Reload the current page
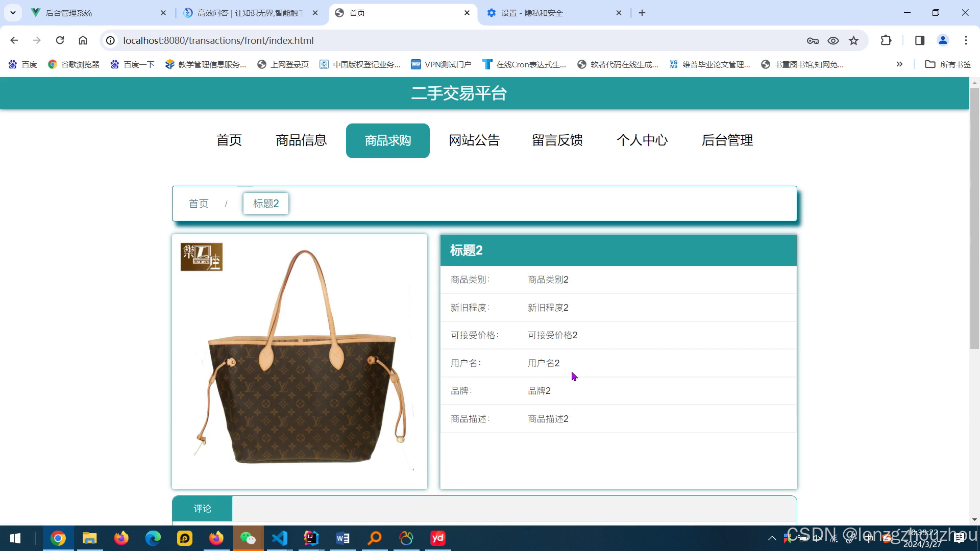Image resolution: width=980 pixels, height=551 pixels. [60, 40]
